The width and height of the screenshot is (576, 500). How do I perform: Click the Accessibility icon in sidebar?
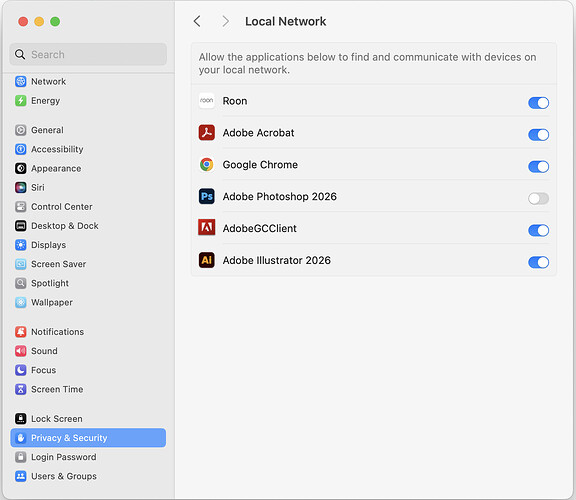click(21, 149)
